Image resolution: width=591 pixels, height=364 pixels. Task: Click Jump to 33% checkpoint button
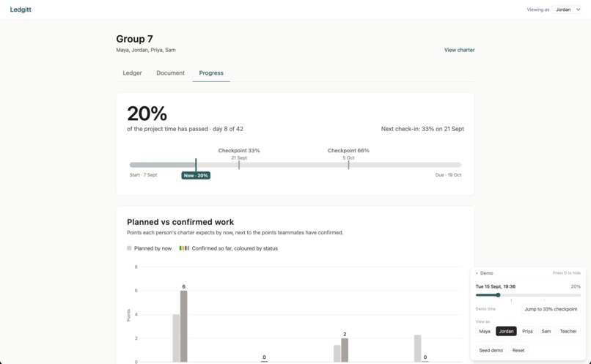pos(551,309)
